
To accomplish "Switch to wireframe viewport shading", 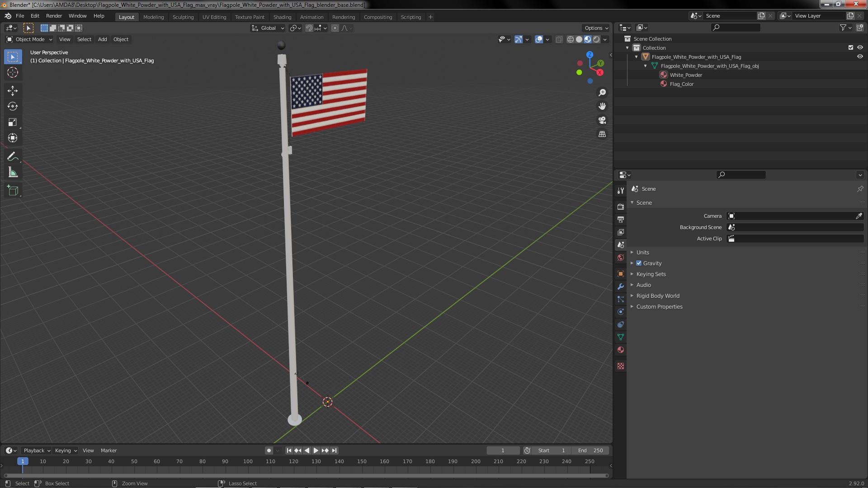I will point(571,39).
